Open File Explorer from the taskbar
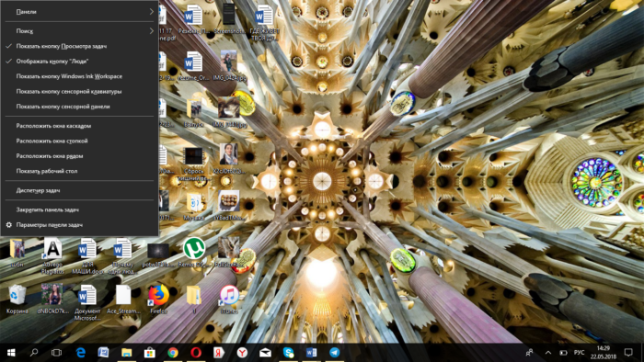 click(x=127, y=353)
